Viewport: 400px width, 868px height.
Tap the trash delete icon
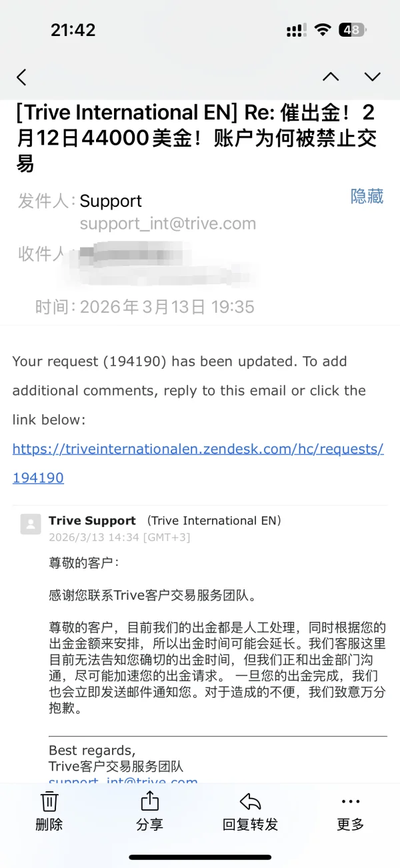[49, 801]
